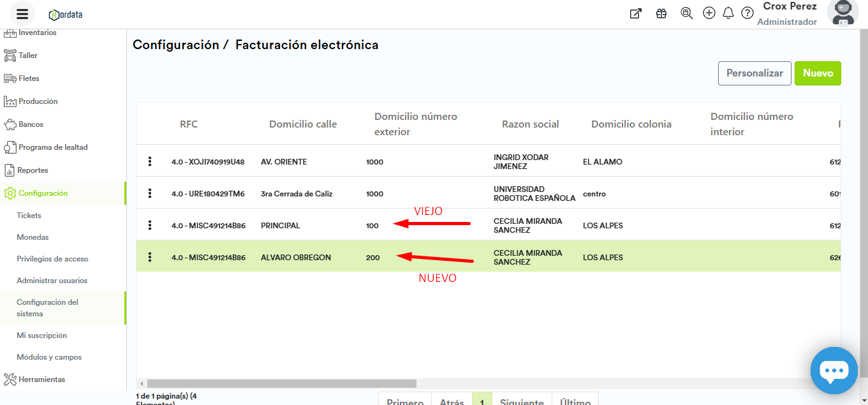Open the hamburger main menu
The width and height of the screenshot is (868, 405).
pyautogui.click(x=22, y=14)
